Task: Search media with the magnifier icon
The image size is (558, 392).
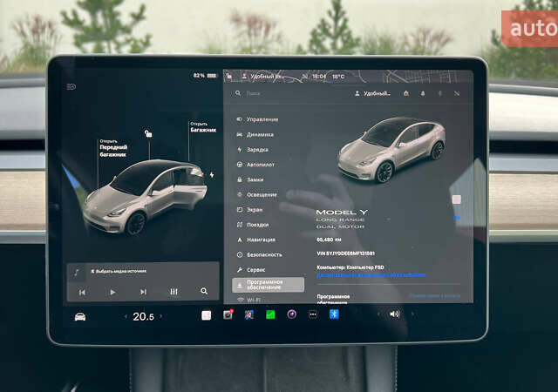Action: [x=204, y=291]
